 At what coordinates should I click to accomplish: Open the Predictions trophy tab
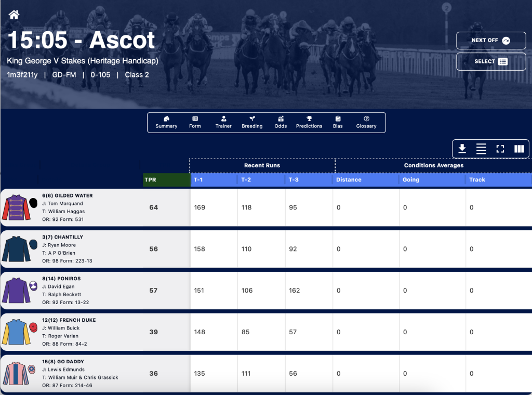[309, 122]
